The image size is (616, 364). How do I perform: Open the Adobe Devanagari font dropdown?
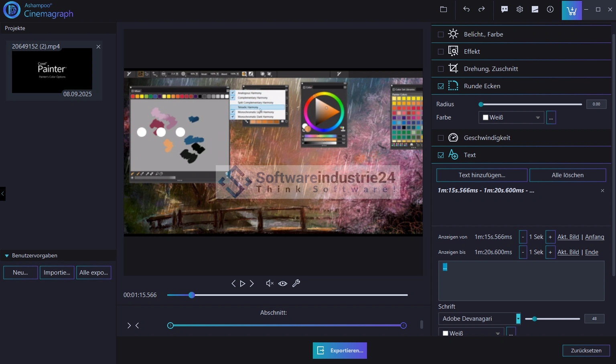(x=479, y=319)
